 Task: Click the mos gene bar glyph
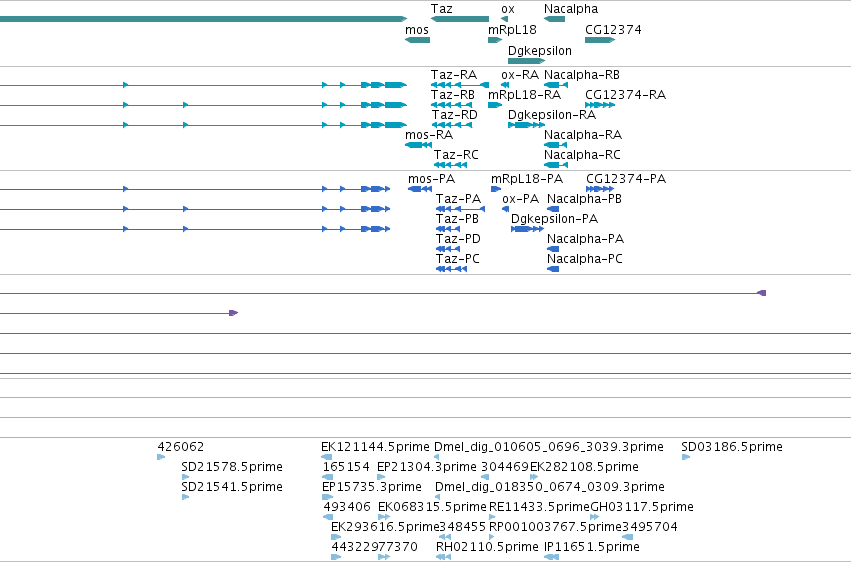[x=417, y=40]
